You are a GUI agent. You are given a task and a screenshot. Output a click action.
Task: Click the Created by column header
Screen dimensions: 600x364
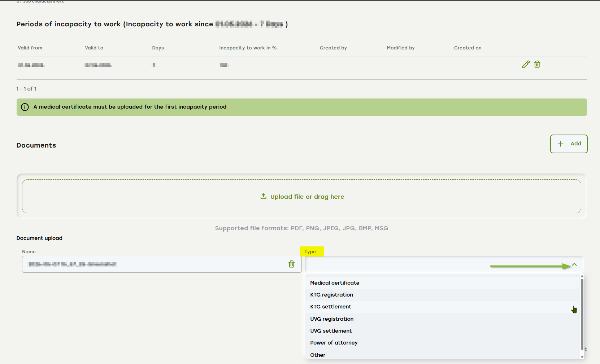(333, 48)
